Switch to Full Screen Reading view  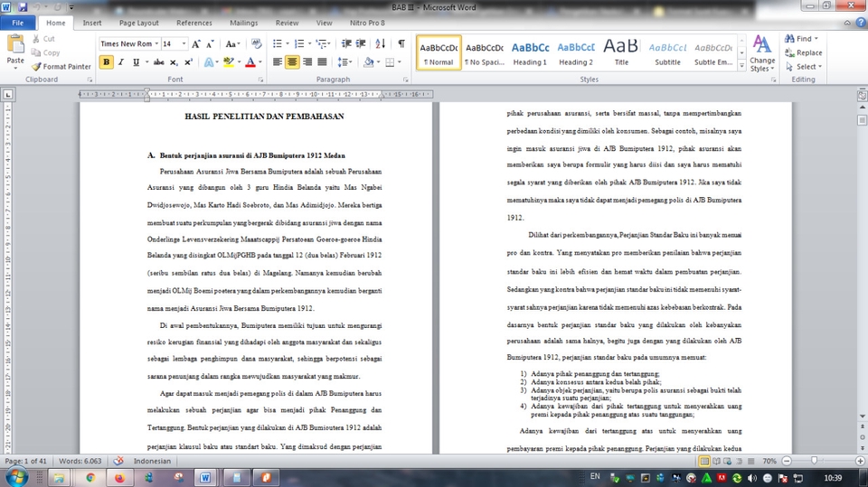(716, 461)
